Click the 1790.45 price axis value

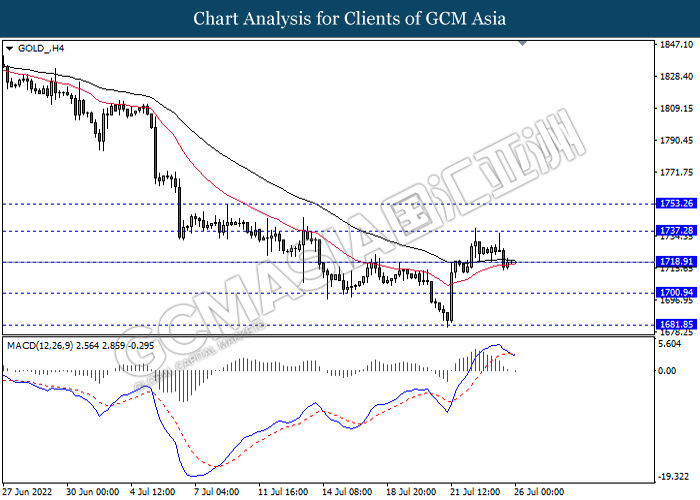(676, 141)
